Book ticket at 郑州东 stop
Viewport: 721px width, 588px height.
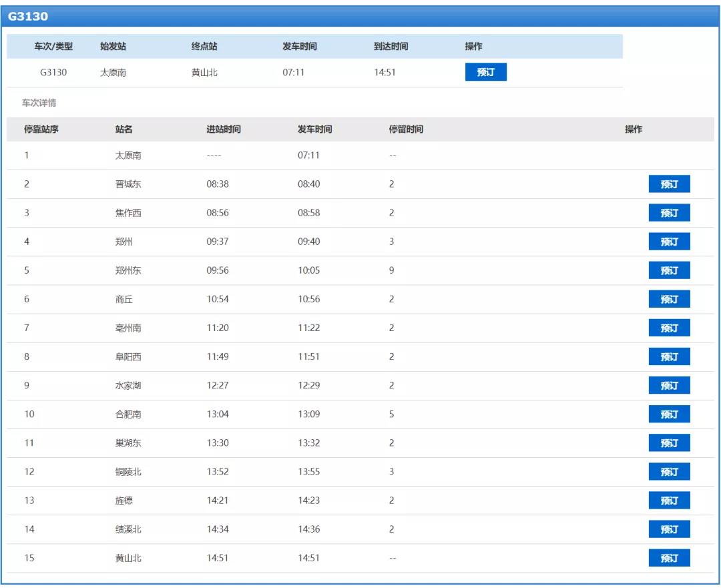[x=669, y=270]
